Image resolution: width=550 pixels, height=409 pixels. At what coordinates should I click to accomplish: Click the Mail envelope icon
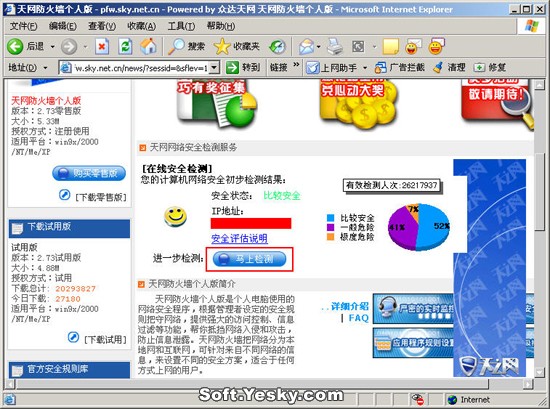(307, 47)
